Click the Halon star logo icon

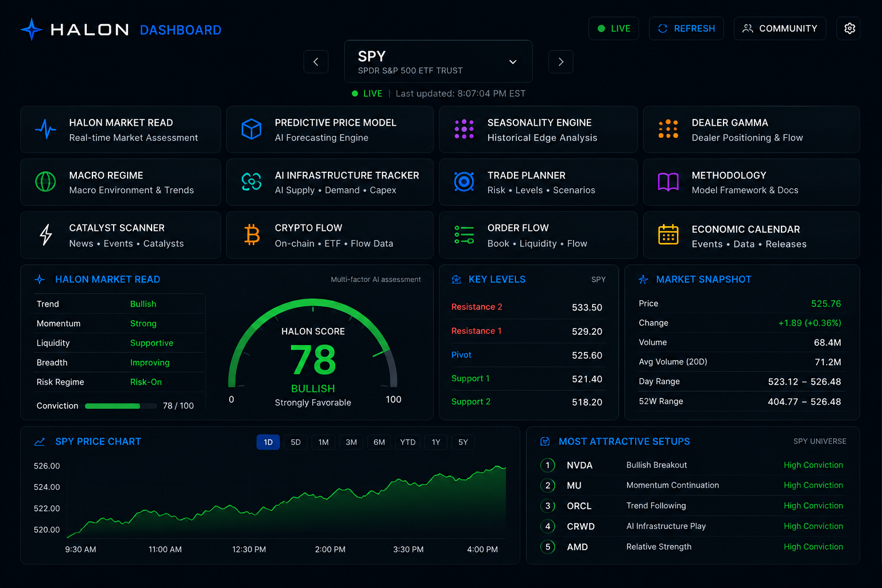[32, 29]
